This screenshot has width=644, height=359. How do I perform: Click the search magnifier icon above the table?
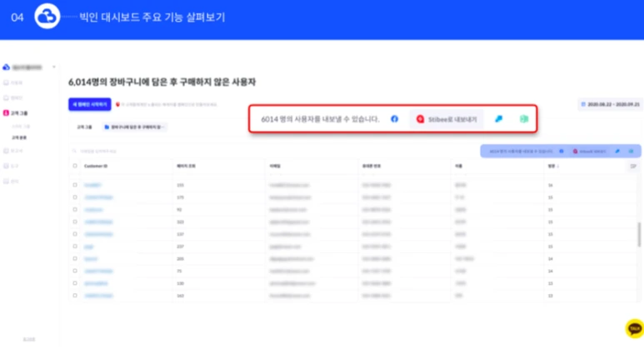coord(74,151)
